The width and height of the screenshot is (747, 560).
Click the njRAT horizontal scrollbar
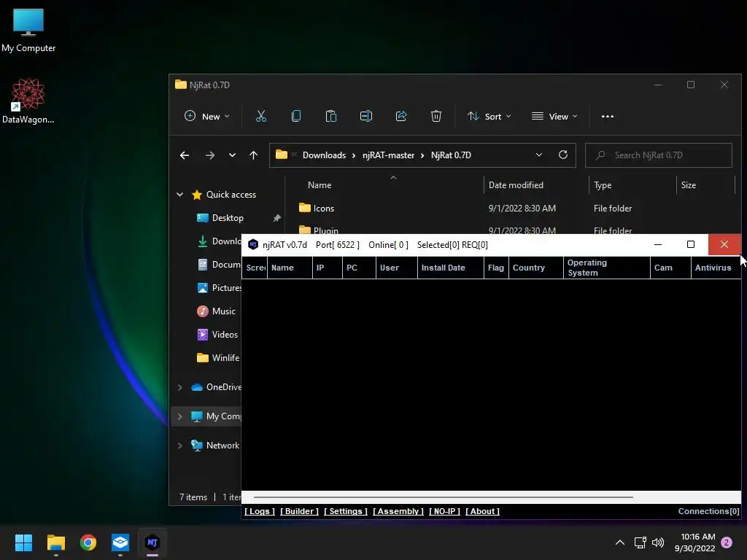[443, 497]
